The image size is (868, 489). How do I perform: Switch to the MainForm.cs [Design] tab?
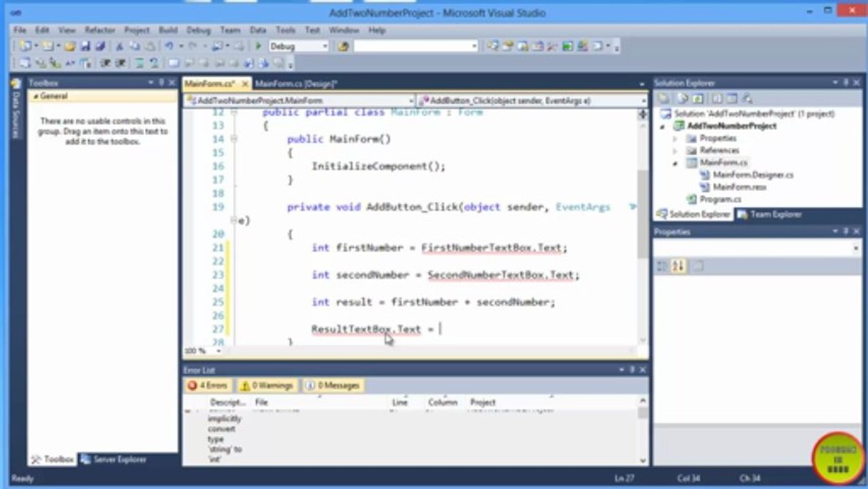pos(296,84)
